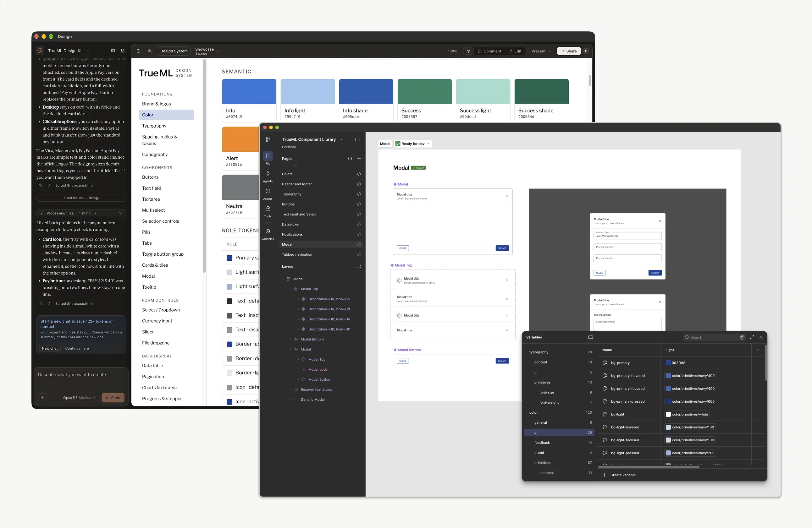Screen dimensions: 812x528
Task: Select the feedback group in Variables
Action: pos(560,443)
